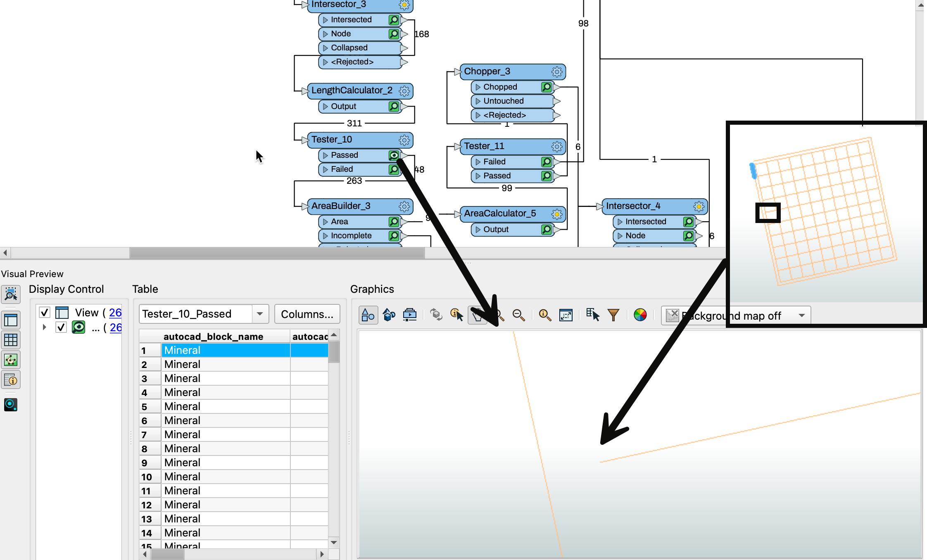Expand the Collapsed port triangle on Intersector_3
The image size is (927, 560).
click(x=326, y=48)
